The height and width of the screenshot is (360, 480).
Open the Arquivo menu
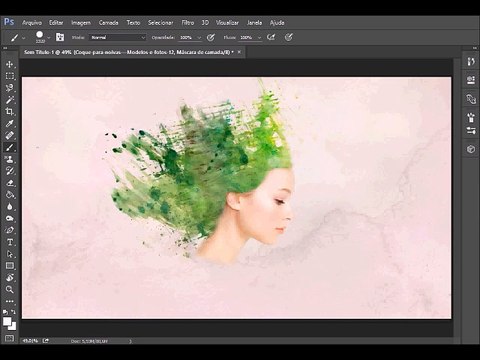coord(32,23)
